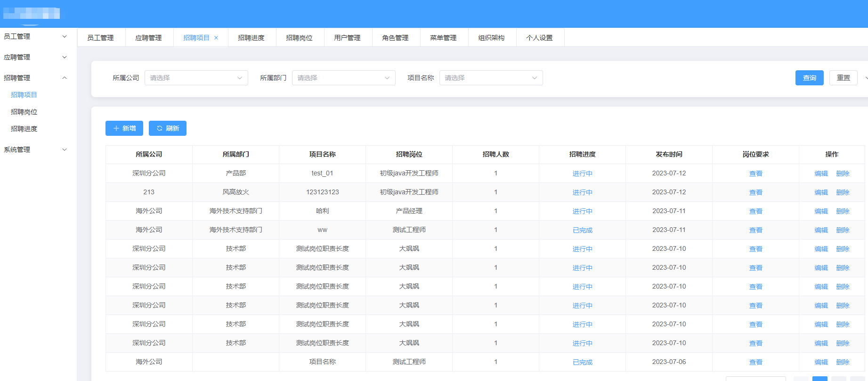Delete the ww project row
Image resolution: width=868 pixels, height=381 pixels.
pyautogui.click(x=843, y=230)
